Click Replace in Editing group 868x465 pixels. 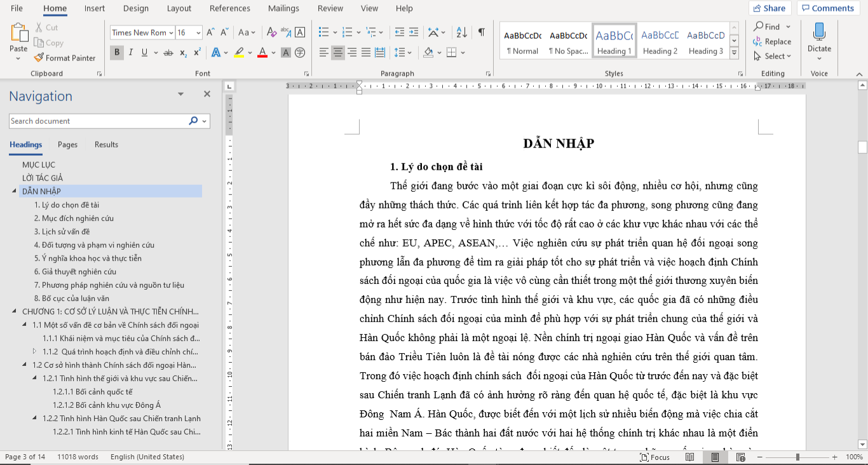point(772,41)
